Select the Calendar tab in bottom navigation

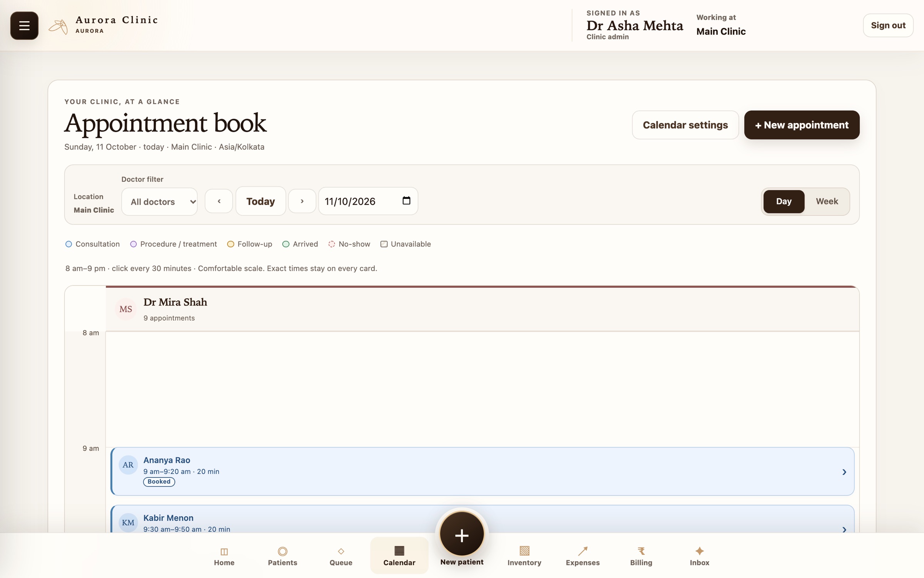coord(399,556)
